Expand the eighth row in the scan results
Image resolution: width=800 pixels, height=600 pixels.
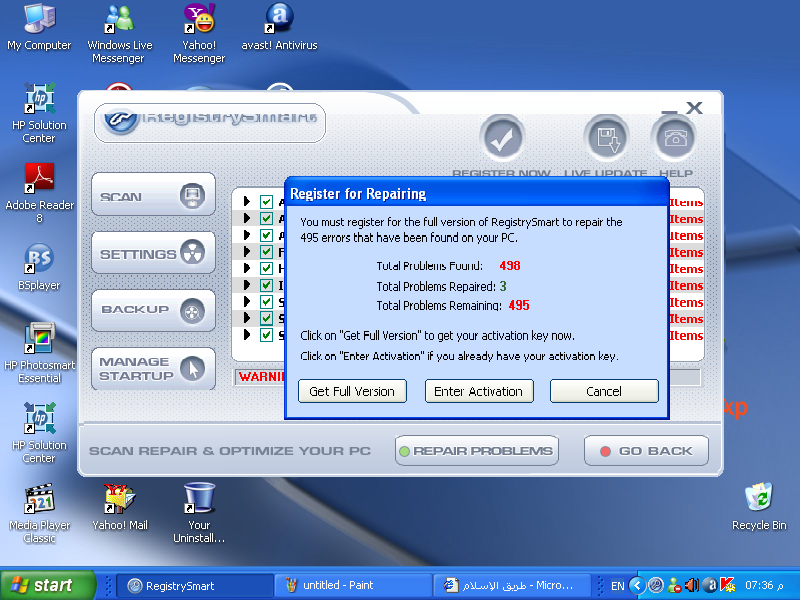(247, 318)
